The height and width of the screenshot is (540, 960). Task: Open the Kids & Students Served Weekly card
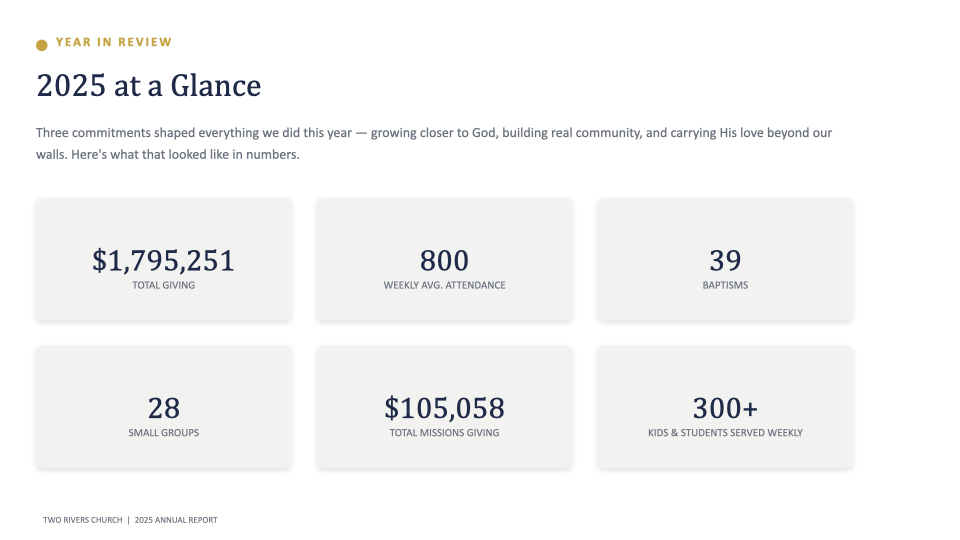pos(726,407)
